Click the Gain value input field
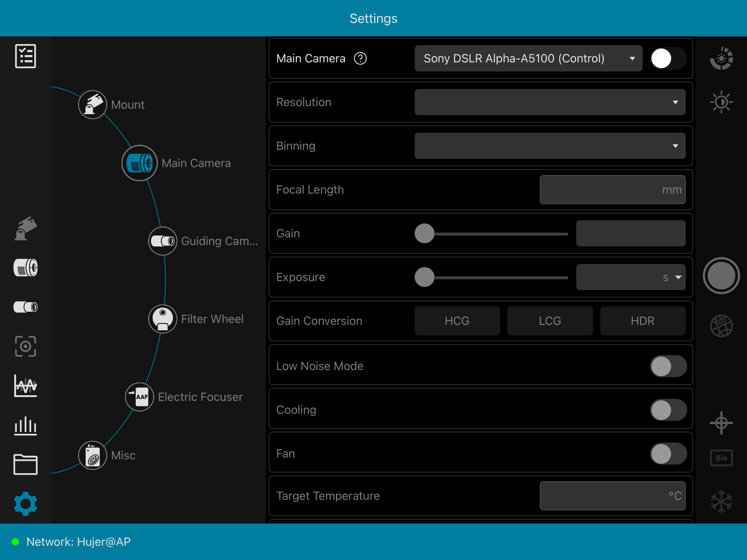The image size is (747, 560). [x=631, y=233]
